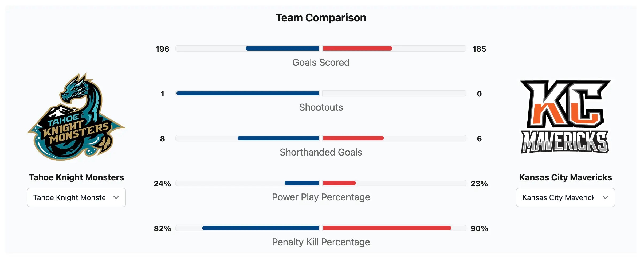Click the red Power Play Percentage bar
Screen dimensions: 644x260
339,183
